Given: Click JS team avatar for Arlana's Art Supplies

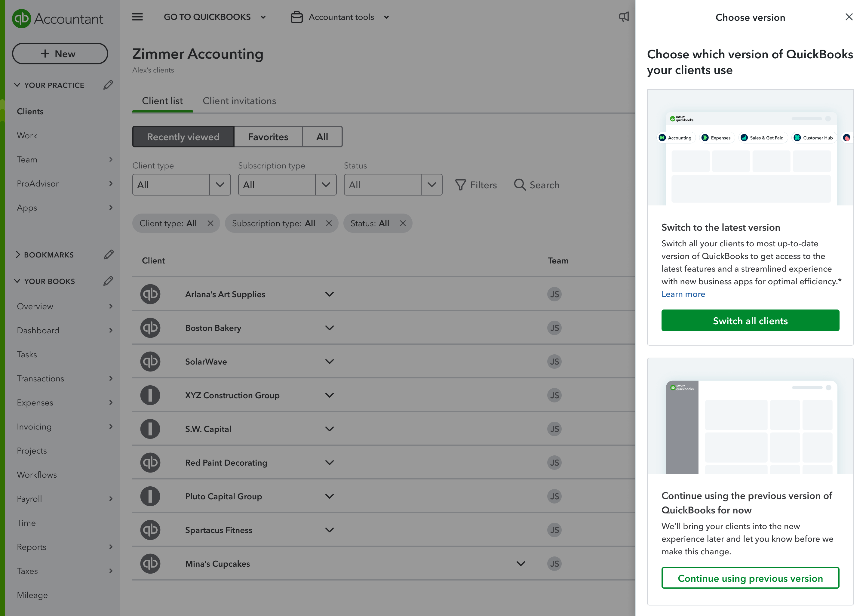Looking at the screenshot, I should [554, 294].
